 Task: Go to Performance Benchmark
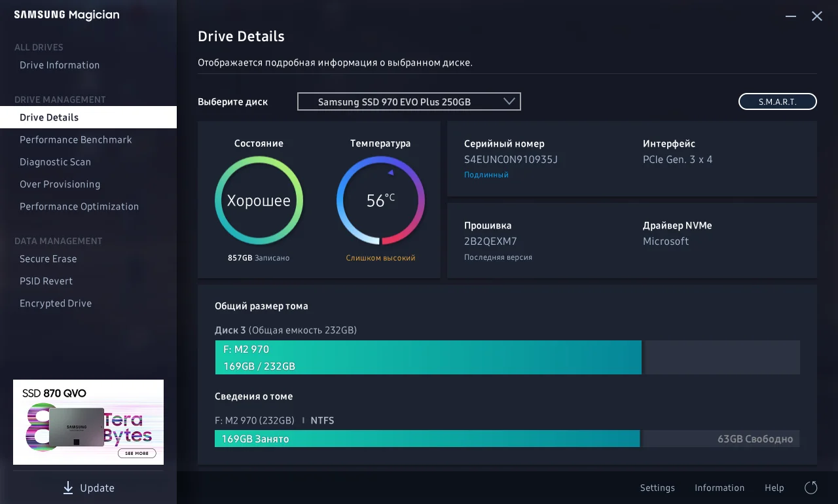[x=76, y=139]
